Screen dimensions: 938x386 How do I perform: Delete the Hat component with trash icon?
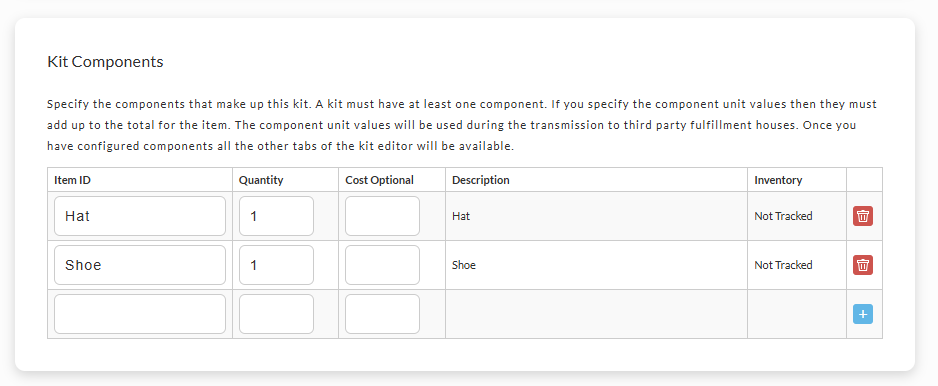[x=863, y=216]
